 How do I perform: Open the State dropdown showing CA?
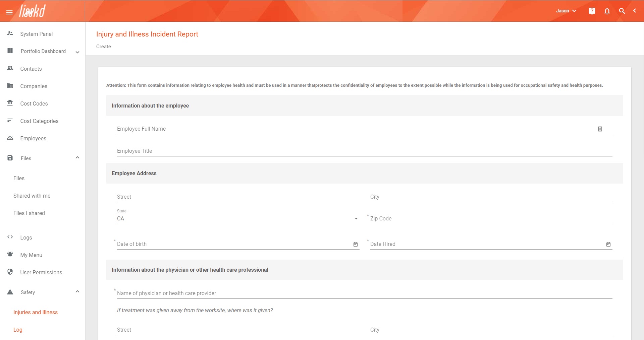click(238, 219)
